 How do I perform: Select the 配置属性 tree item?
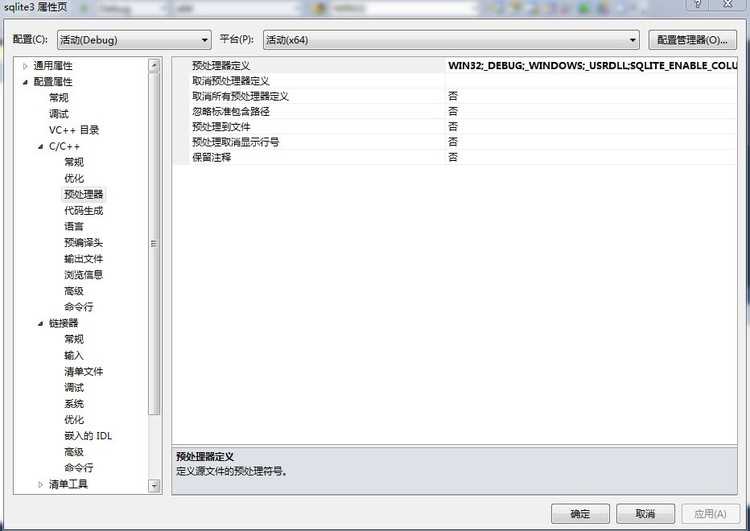(53, 82)
